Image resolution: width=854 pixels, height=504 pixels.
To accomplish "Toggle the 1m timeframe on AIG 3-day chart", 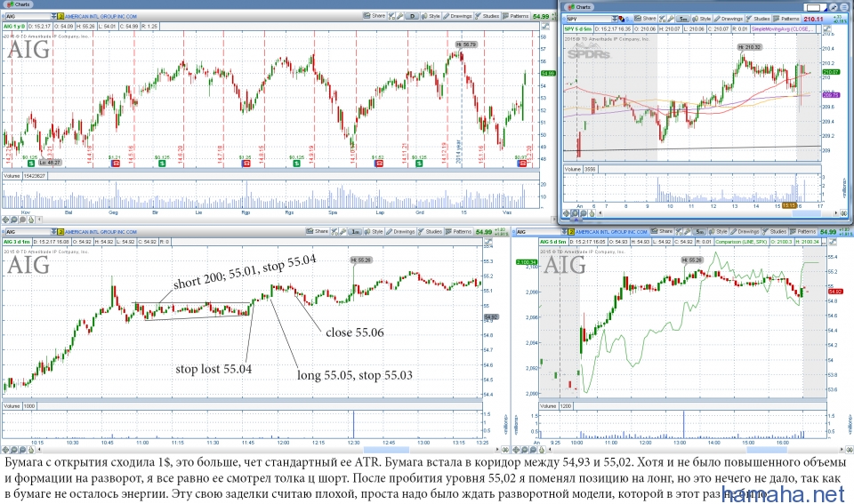I will (355, 232).
